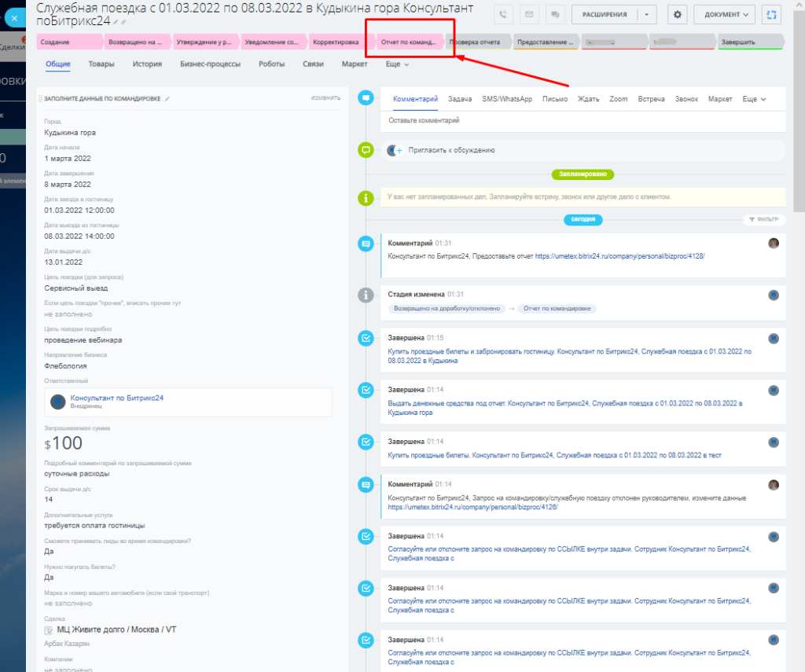Set stage to Корректировка

[x=341, y=42]
